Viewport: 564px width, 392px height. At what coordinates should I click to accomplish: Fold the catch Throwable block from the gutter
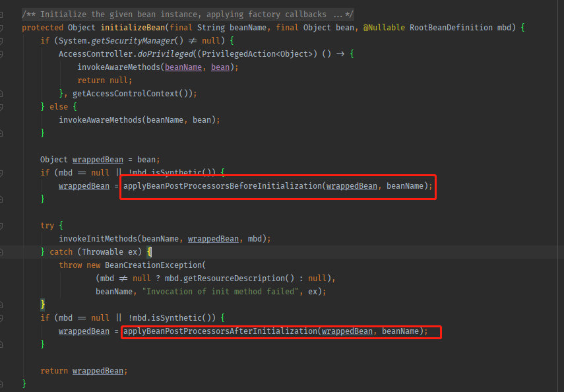tap(1, 252)
